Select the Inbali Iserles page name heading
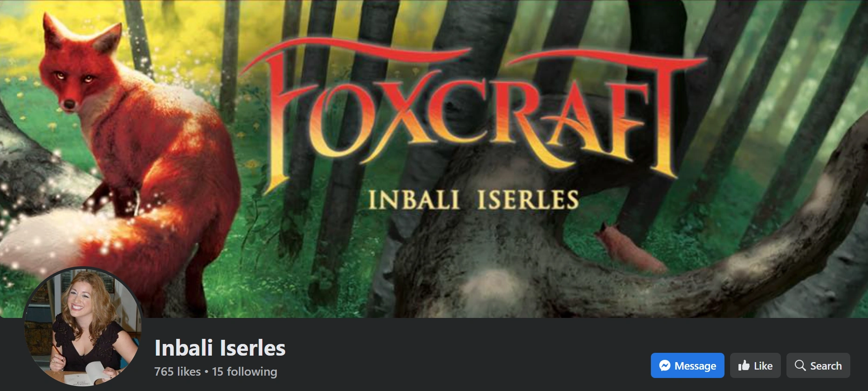Image resolution: width=868 pixels, height=391 pixels. point(220,348)
